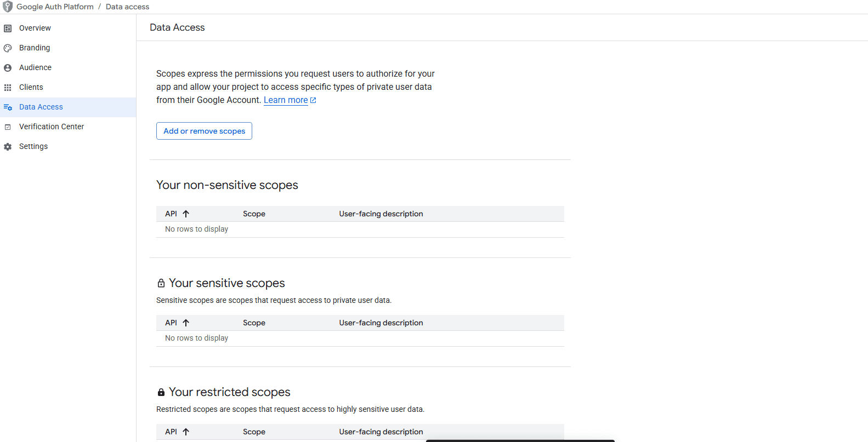The height and width of the screenshot is (442, 868).
Task: Click the closed lock icon by restricted scopes
Action: 161,392
